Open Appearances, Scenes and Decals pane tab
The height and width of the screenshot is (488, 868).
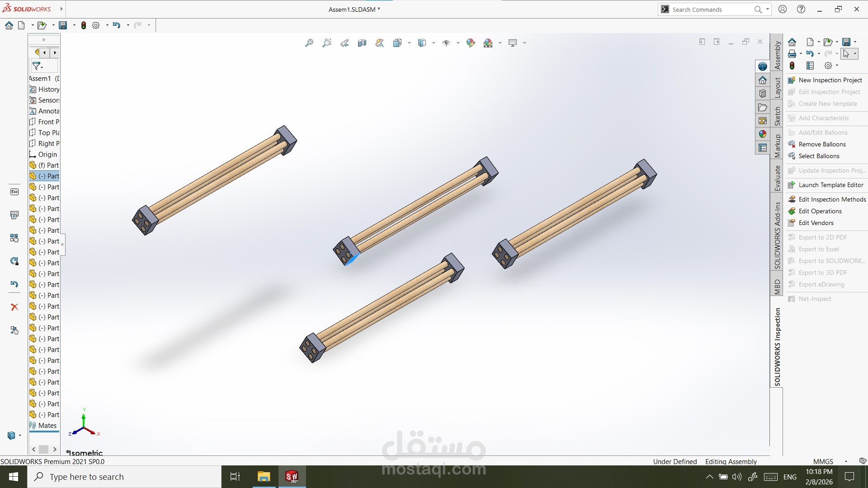click(x=763, y=134)
